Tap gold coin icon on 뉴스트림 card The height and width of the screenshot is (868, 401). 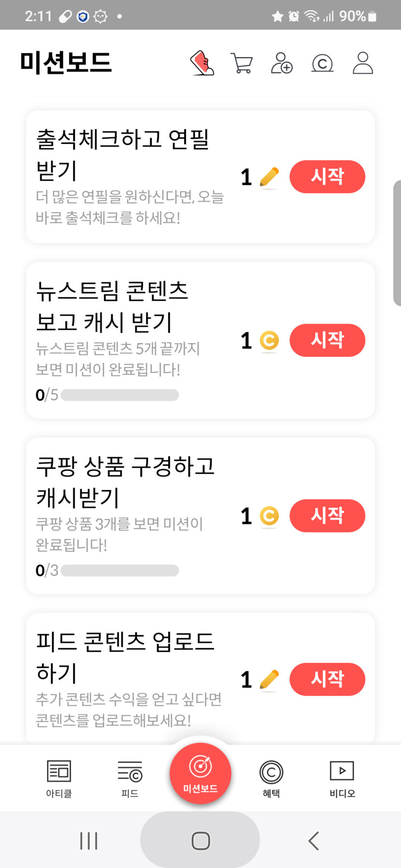click(x=269, y=341)
